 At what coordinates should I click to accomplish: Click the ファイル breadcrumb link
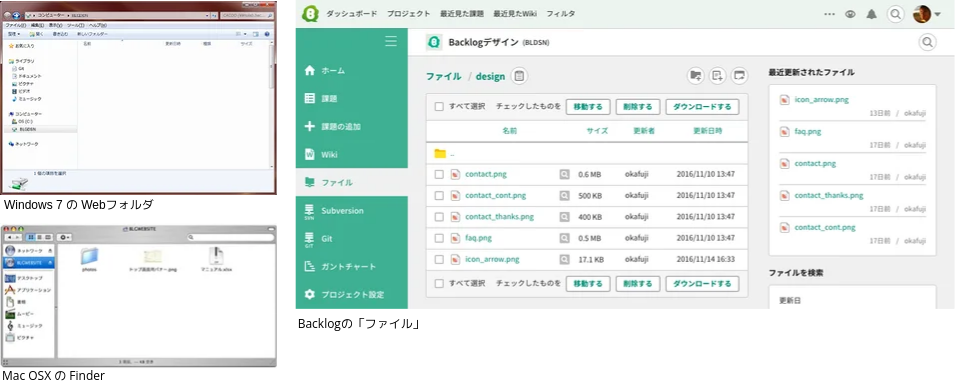[443, 76]
